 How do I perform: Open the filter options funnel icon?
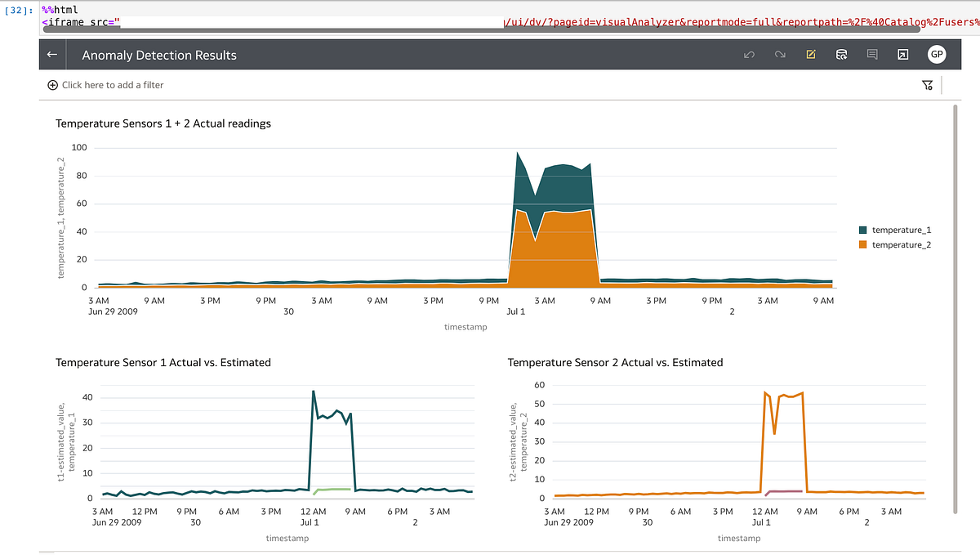pos(926,84)
